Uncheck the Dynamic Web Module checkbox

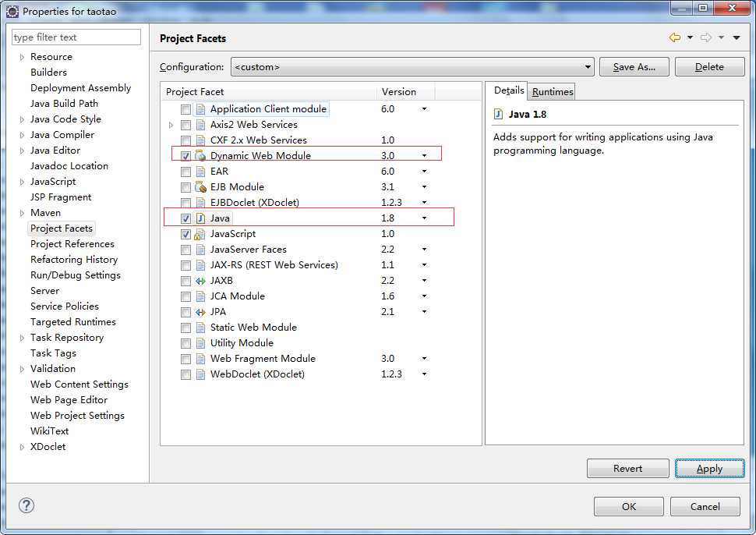coord(185,156)
